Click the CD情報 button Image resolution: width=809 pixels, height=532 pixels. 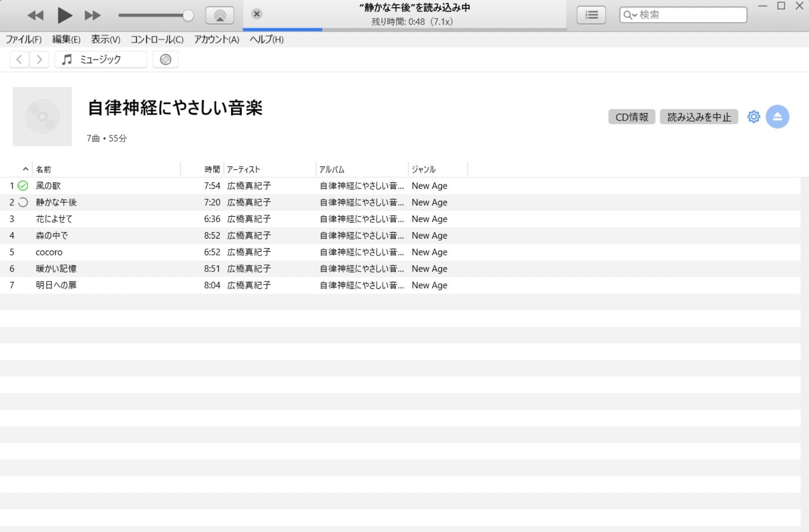point(632,117)
